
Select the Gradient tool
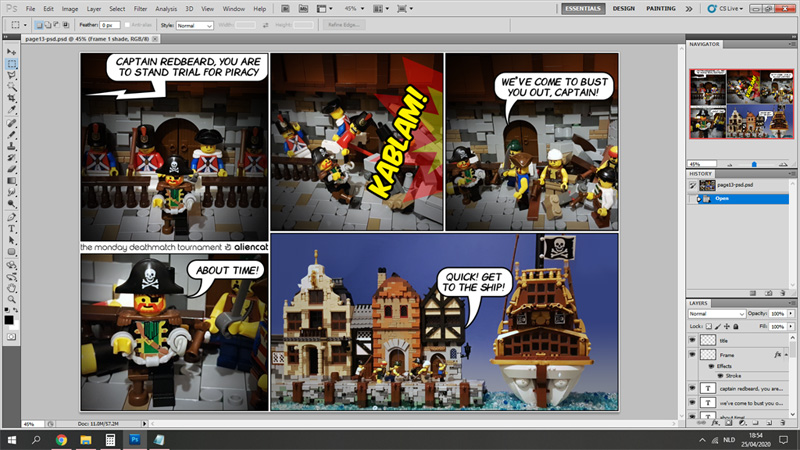tap(11, 181)
